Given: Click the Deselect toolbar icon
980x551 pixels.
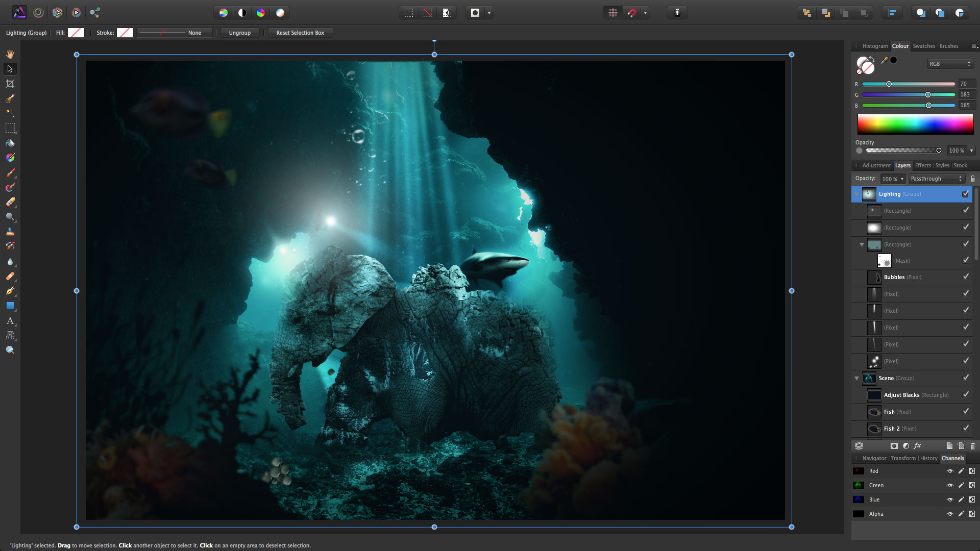Looking at the screenshot, I should click(428, 13).
